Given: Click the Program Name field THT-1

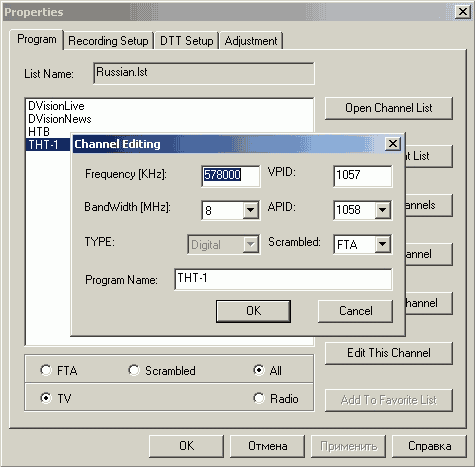Looking at the screenshot, I should (283, 279).
